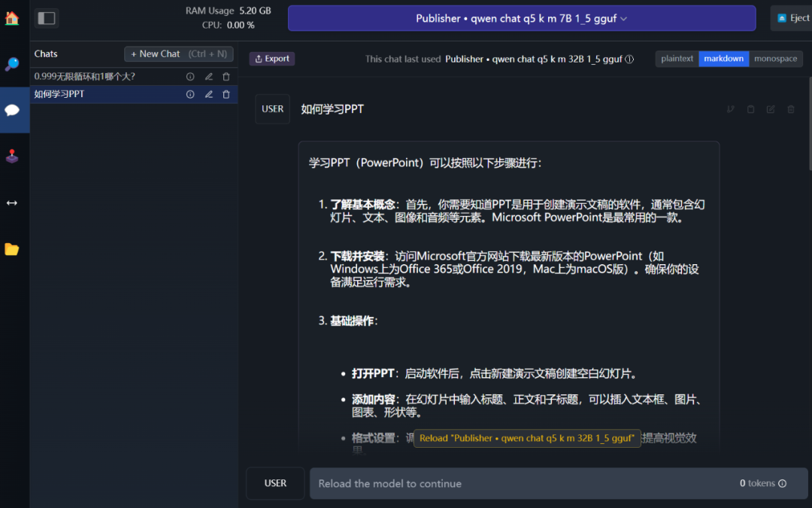This screenshot has height=508, width=812.
Task: Rename the '如何学习PPT' chat with pencil icon
Action: (209, 94)
